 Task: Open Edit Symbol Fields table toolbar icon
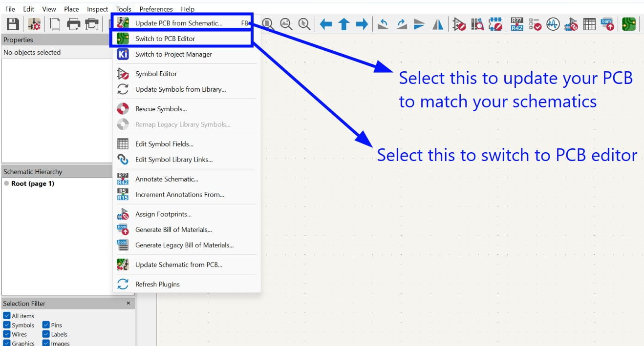point(589,24)
